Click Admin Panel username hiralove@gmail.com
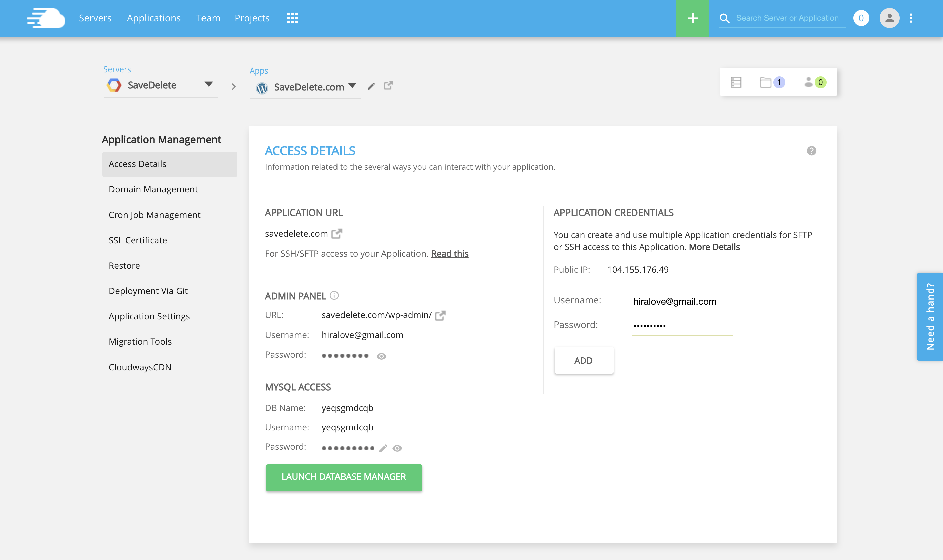 coord(362,335)
